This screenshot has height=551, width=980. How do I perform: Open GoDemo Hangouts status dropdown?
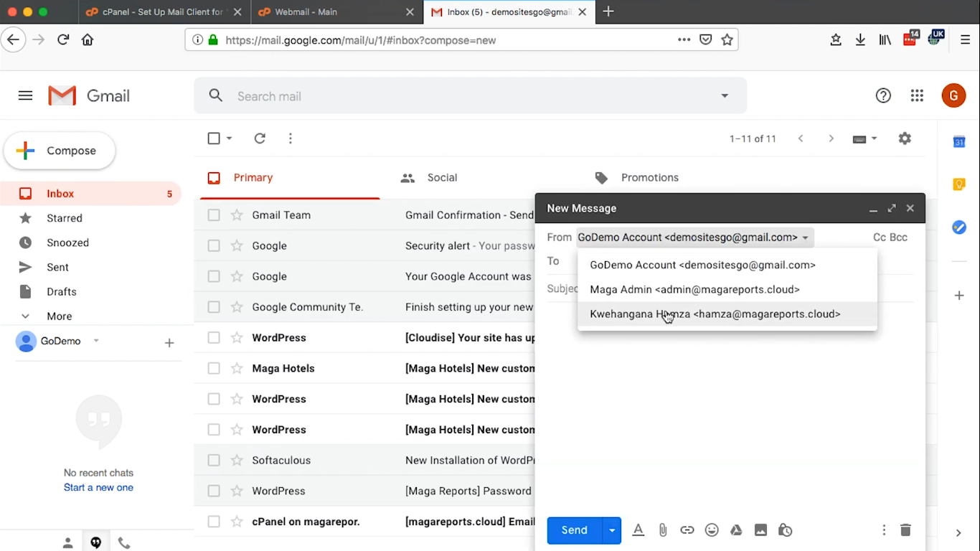(96, 341)
